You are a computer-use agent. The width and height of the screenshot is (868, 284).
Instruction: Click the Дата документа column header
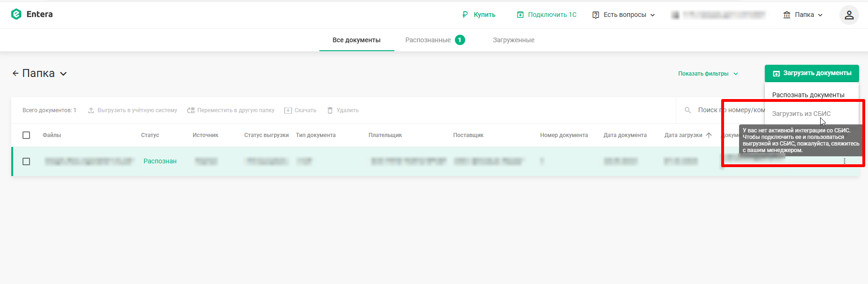(x=625, y=135)
